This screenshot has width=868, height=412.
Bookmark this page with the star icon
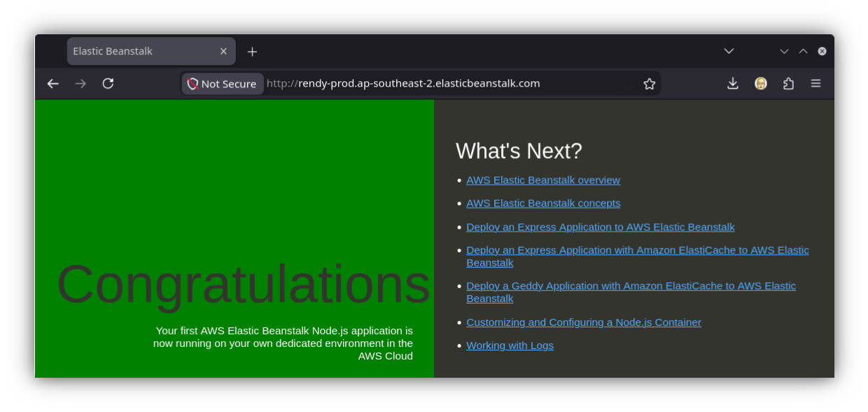650,84
